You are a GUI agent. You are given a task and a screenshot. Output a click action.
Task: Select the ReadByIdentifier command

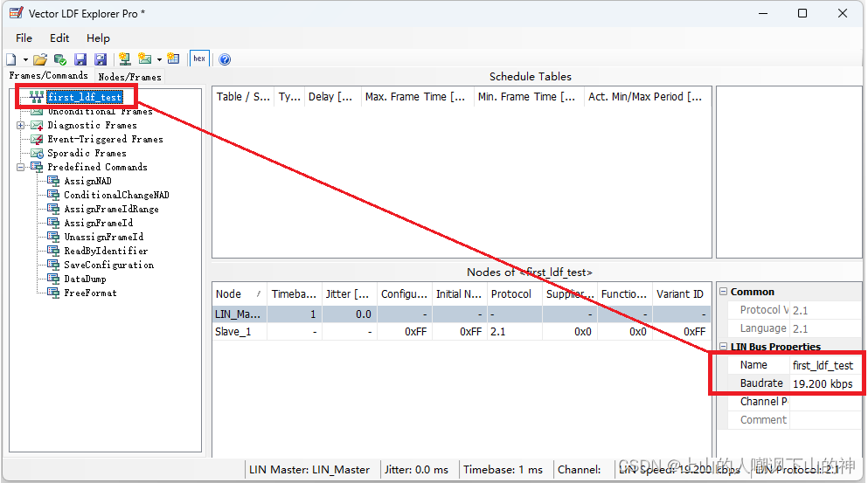(x=106, y=251)
